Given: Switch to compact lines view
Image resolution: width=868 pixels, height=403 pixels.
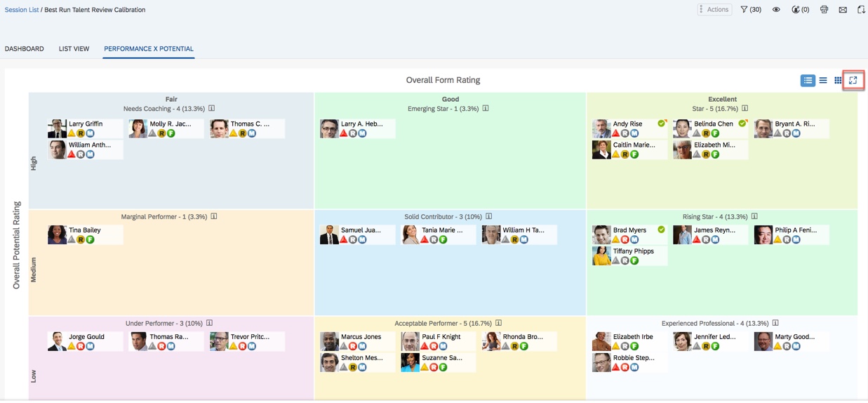Looking at the screenshot, I should coord(823,81).
